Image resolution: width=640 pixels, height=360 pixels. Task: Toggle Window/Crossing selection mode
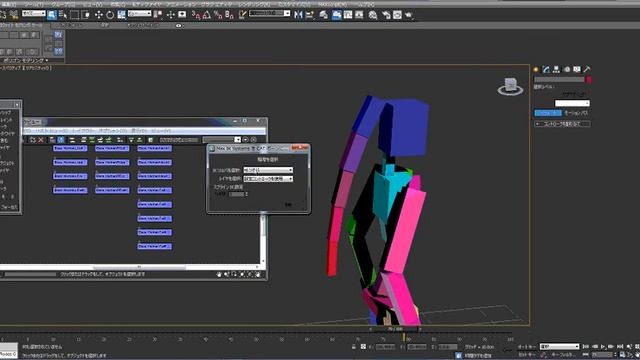[86, 15]
